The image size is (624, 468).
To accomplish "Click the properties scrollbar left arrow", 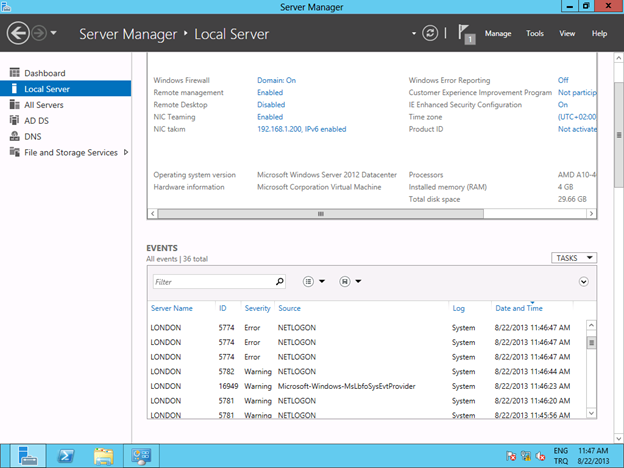I will (153, 214).
